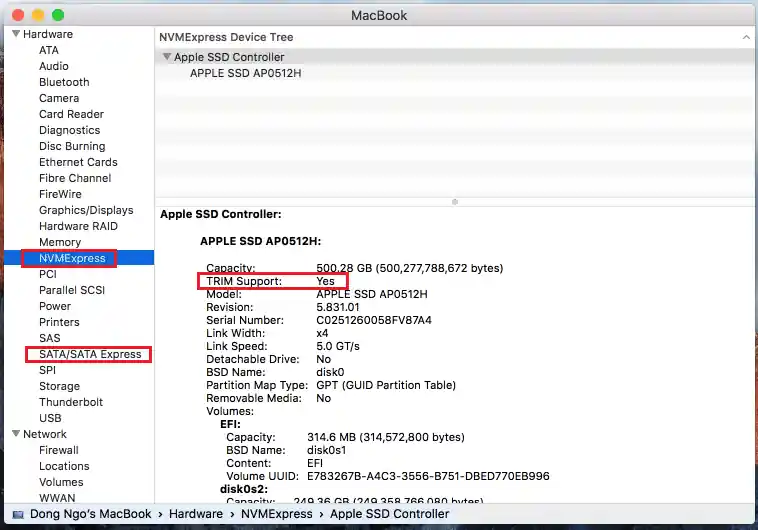Image resolution: width=758 pixels, height=530 pixels.
Task: Click the Serial Number value C0251260058FV87A4
Action: tap(374, 320)
